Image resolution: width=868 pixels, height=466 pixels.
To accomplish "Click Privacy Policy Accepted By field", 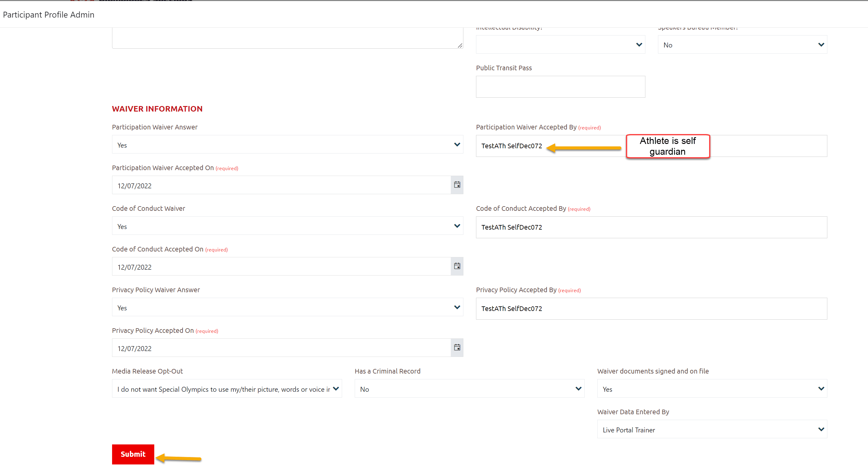I will pyautogui.click(x=651, y=309).
